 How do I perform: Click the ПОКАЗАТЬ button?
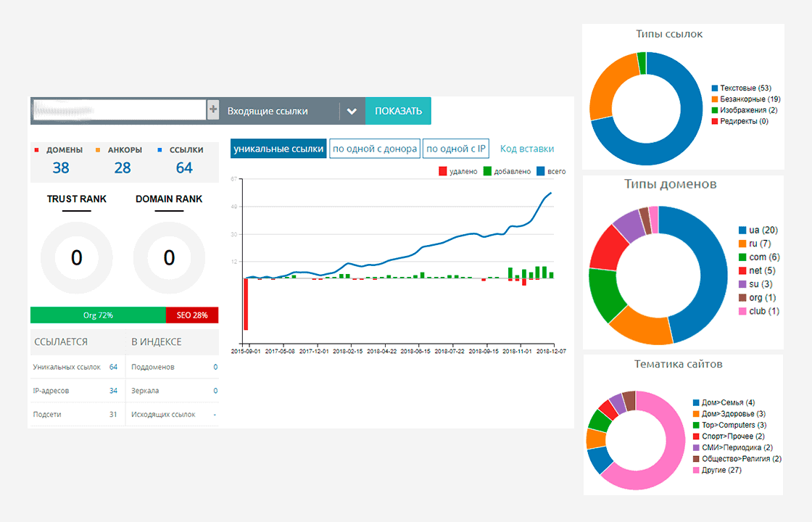[x=398, y=111]
